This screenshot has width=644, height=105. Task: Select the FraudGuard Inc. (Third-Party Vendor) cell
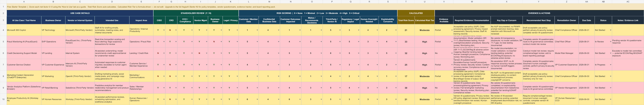tap(80, 42)
